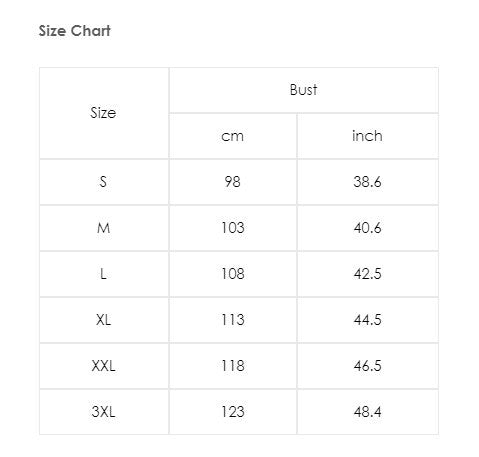This screenshot has width=479, height=457.
Task: Select the XL size row label
Action: coord(104,320)
